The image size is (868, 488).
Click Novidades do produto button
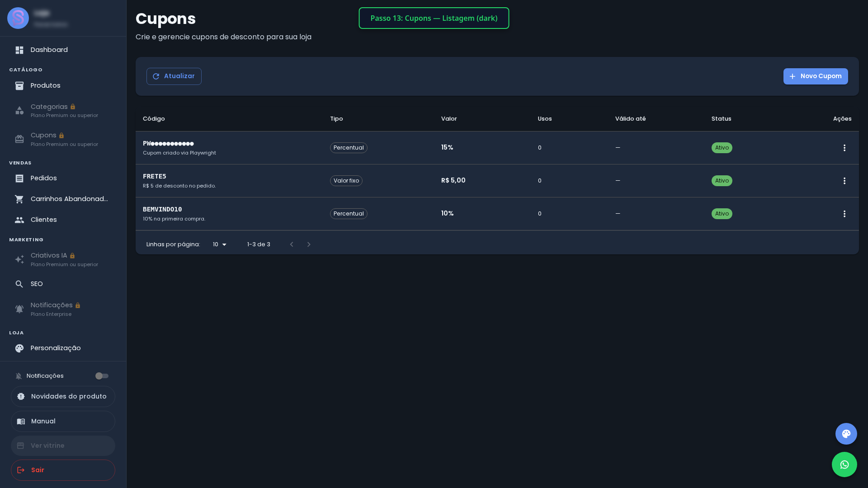pyautogui.click(x=63, y=397)
